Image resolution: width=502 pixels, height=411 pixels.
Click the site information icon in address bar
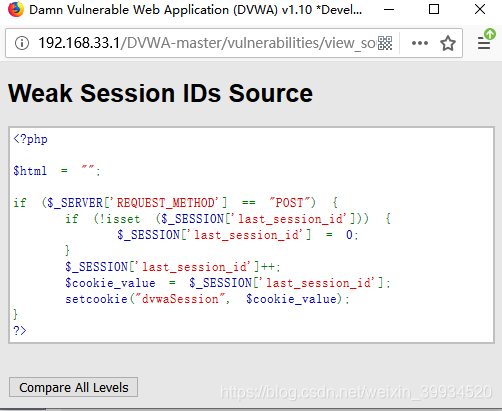click(x=22, y=43)
